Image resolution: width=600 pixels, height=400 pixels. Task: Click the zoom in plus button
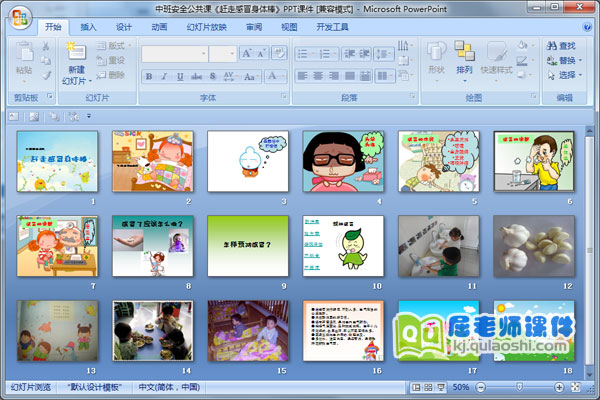(x=559, y=387)
